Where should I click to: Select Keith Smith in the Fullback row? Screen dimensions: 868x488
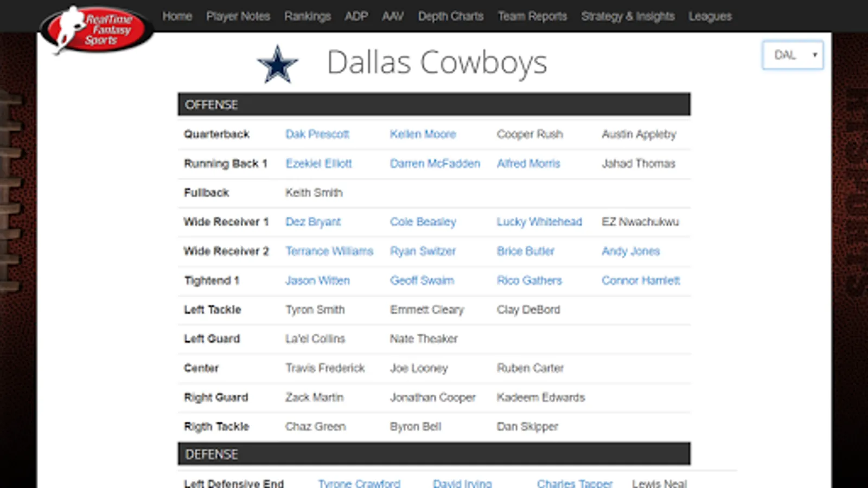point(314,192)
